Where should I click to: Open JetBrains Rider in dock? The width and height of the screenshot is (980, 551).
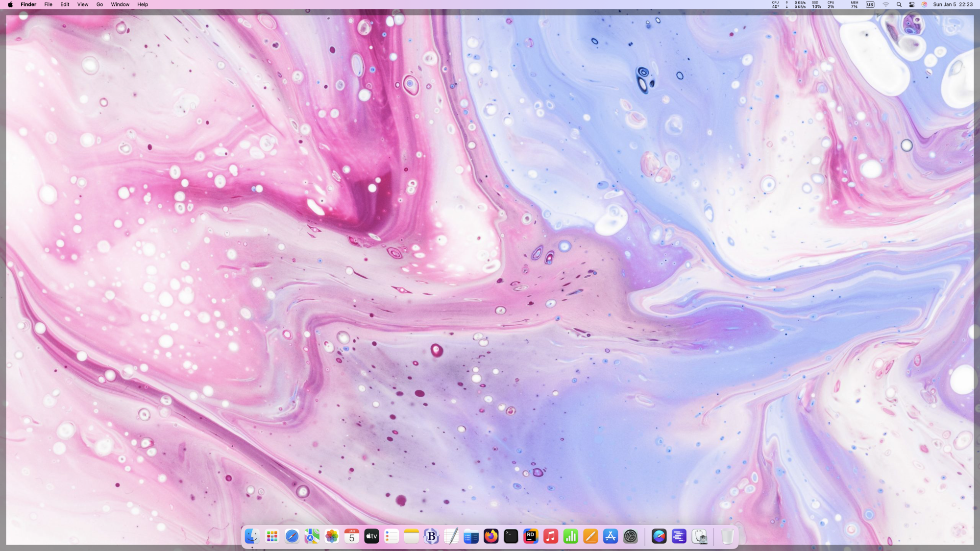pos(531,536)
